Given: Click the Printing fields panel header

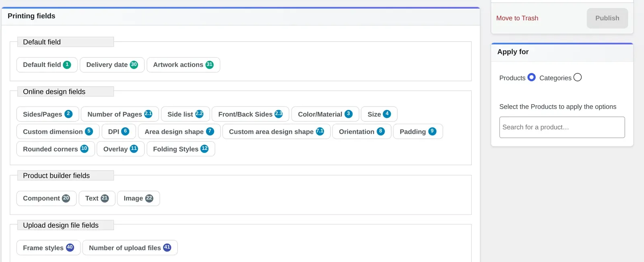Looking at the screenshot, I should point(241,16).
